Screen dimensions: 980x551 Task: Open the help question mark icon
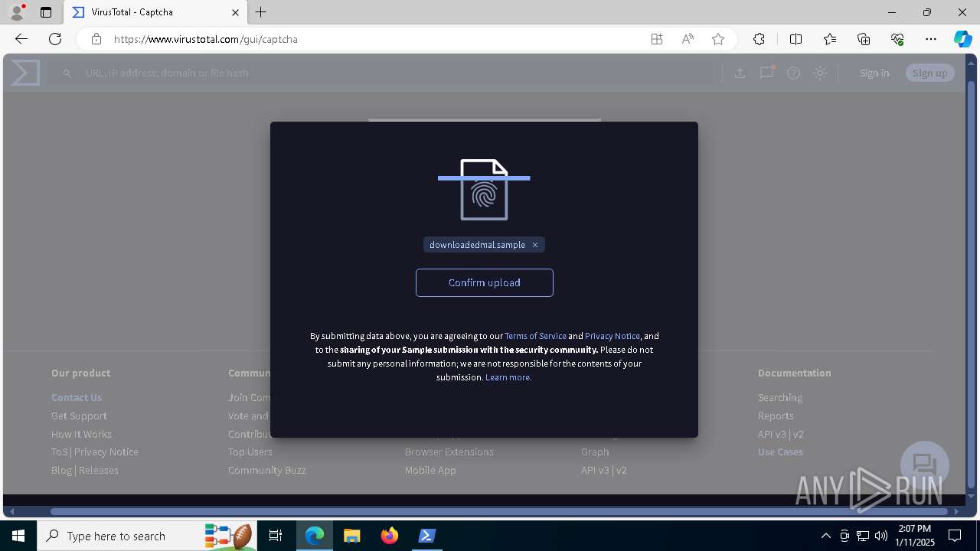tap(793, 73)
